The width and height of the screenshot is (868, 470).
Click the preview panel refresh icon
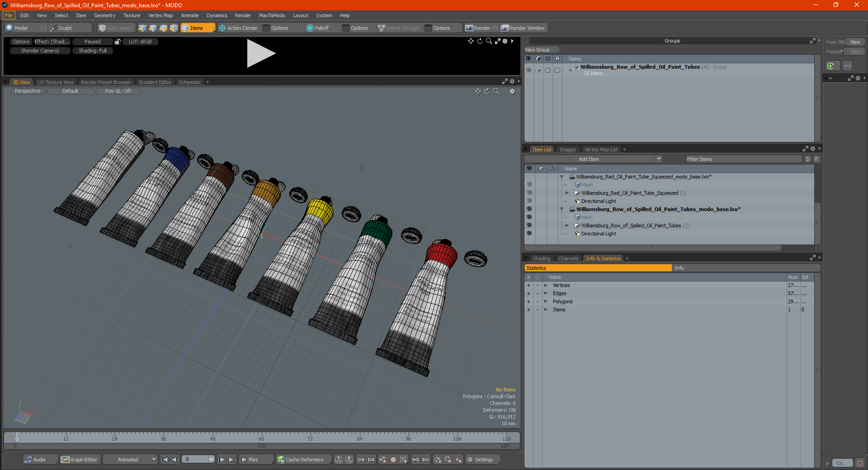click(480, 41)
